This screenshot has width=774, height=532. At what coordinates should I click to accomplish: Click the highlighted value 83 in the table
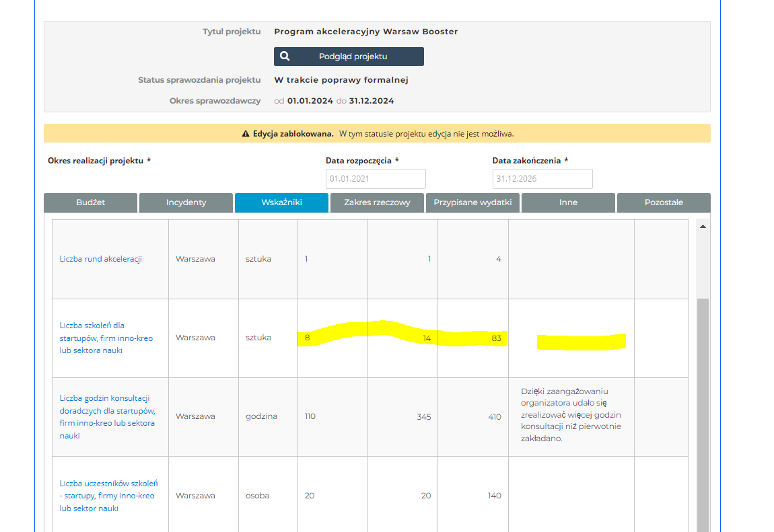tap(497, 338)
